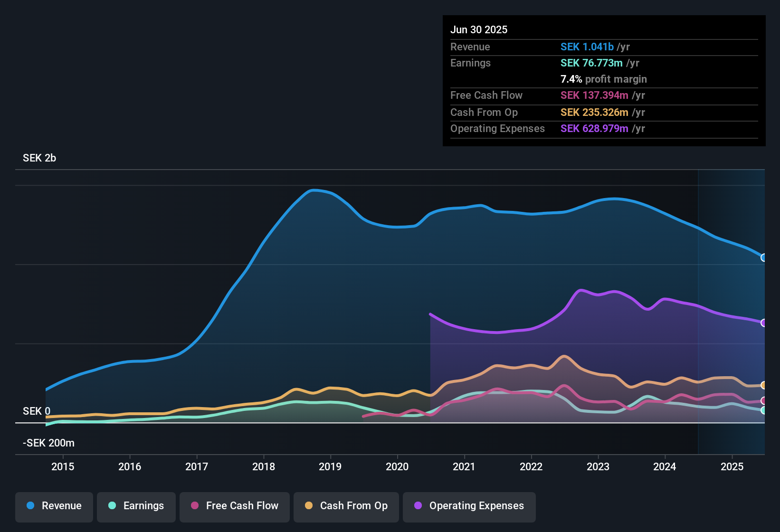Click the Jun 30 2025 tooltip date

479,29
